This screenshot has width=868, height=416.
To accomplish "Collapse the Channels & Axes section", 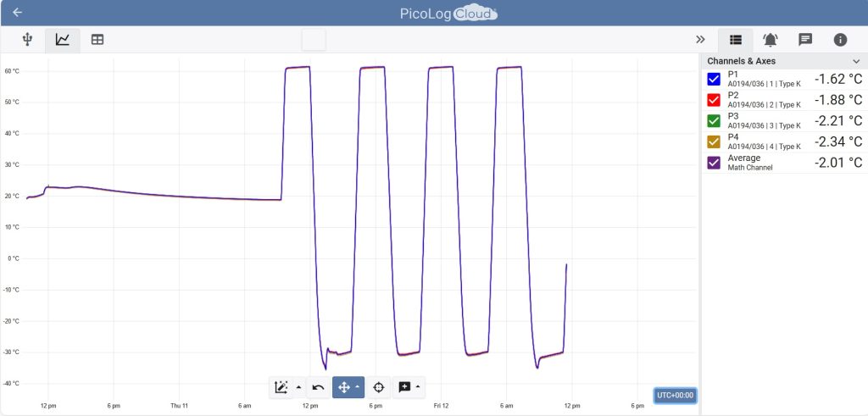I will click(x=855, y=62).
